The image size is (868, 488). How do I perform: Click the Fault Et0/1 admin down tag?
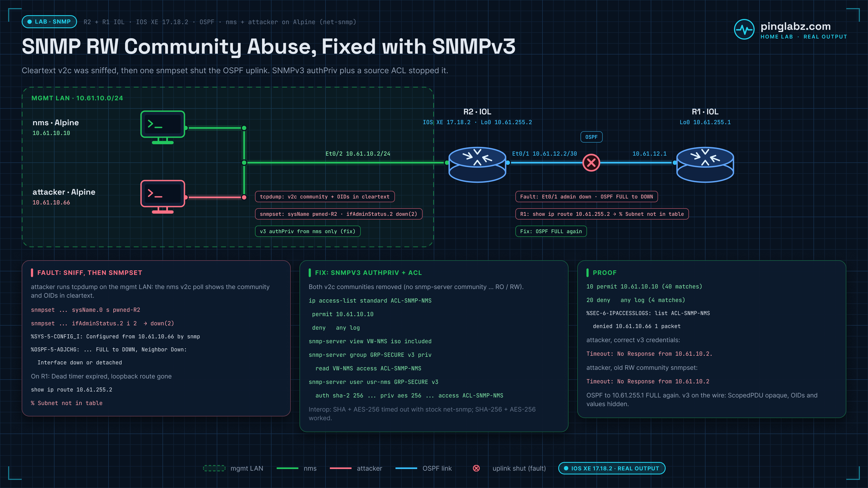coord(586,197)
